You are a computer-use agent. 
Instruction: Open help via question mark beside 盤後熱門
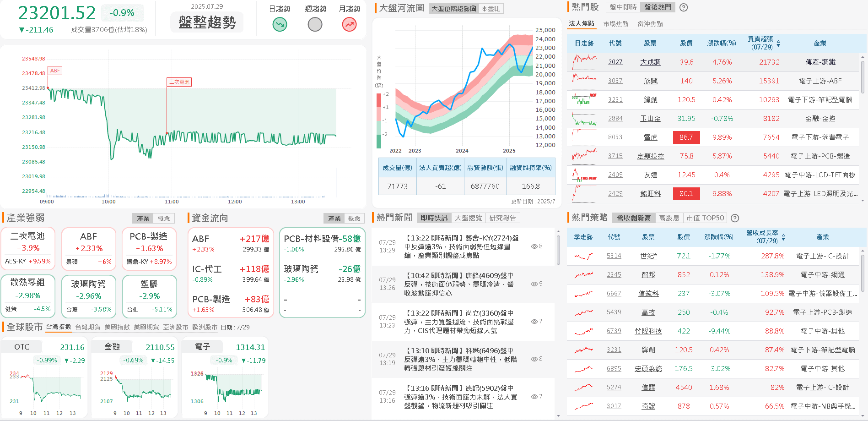click(x=683, y=7)
